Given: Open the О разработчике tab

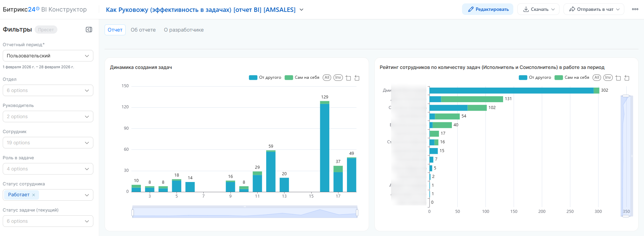Looking at the screenshot, I should coord(184,30).
